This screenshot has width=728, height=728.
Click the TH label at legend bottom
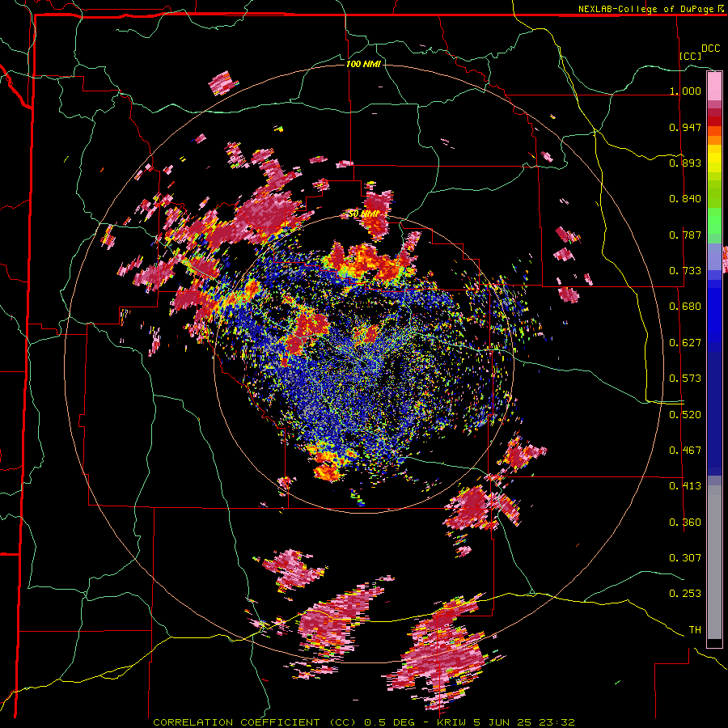pos(695,630)
